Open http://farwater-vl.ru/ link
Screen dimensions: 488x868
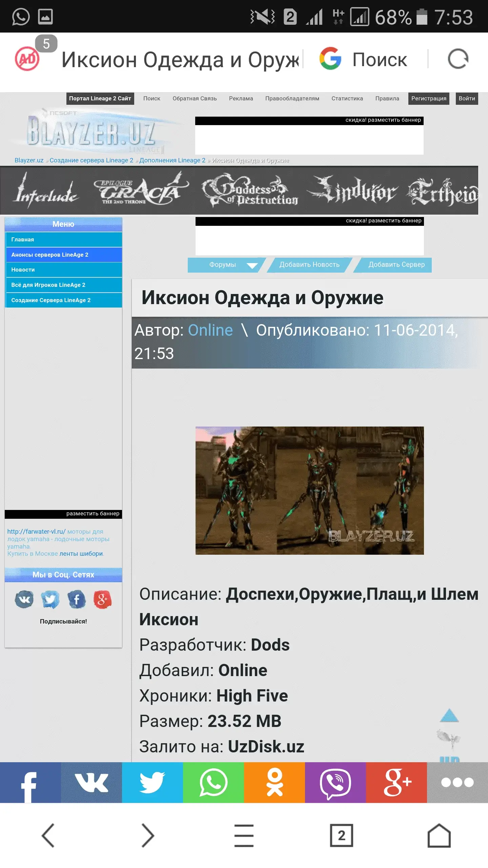(x=36, y=532)
